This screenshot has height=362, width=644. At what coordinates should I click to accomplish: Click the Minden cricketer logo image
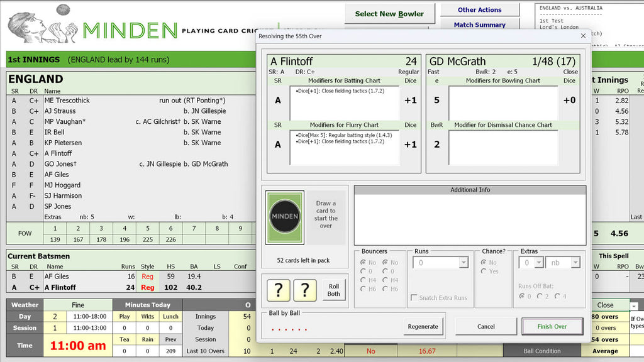[43, 24]
